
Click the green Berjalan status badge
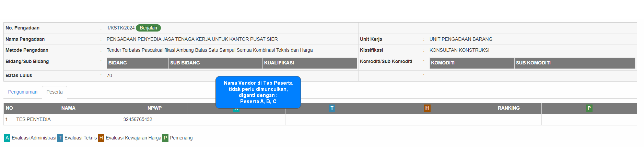[x=148, y=28]
